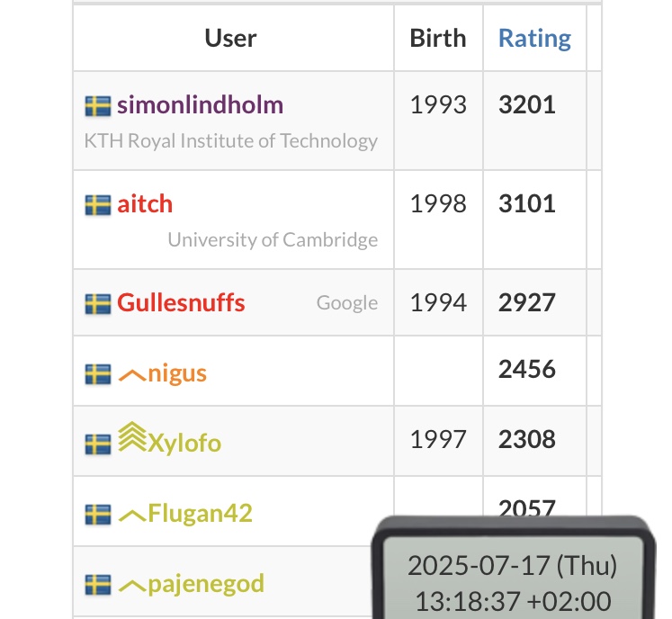Click the Swedish flag next to aitch
The image size is (672, 619).
pos(98,205)
